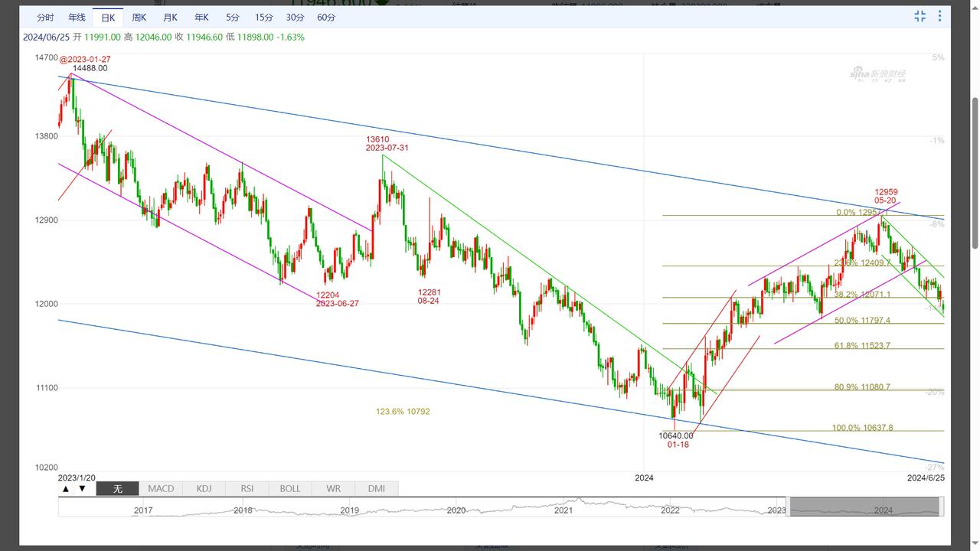Click the 100.0% 10637.8 Fibonacci label
The height and width of the screenshot is (551, 980).
tap(862, 428)
